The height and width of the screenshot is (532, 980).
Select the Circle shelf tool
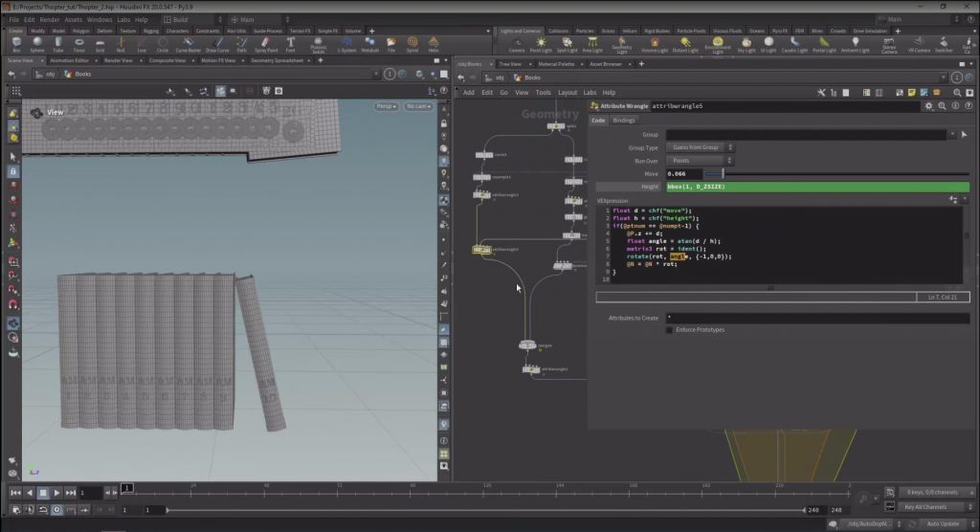pyautogui.click(x=163, y=44)
